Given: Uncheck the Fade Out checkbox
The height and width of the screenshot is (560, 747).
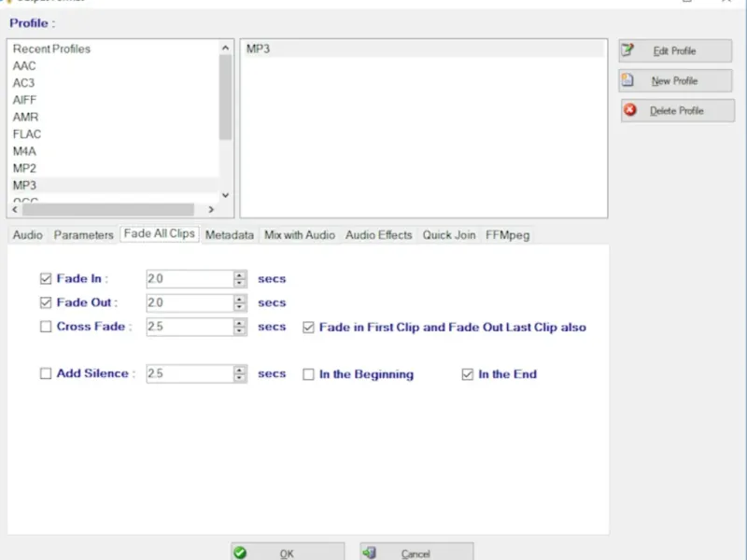Looking at the screenshot, I should pyautogui.click(x=46, y=302).
